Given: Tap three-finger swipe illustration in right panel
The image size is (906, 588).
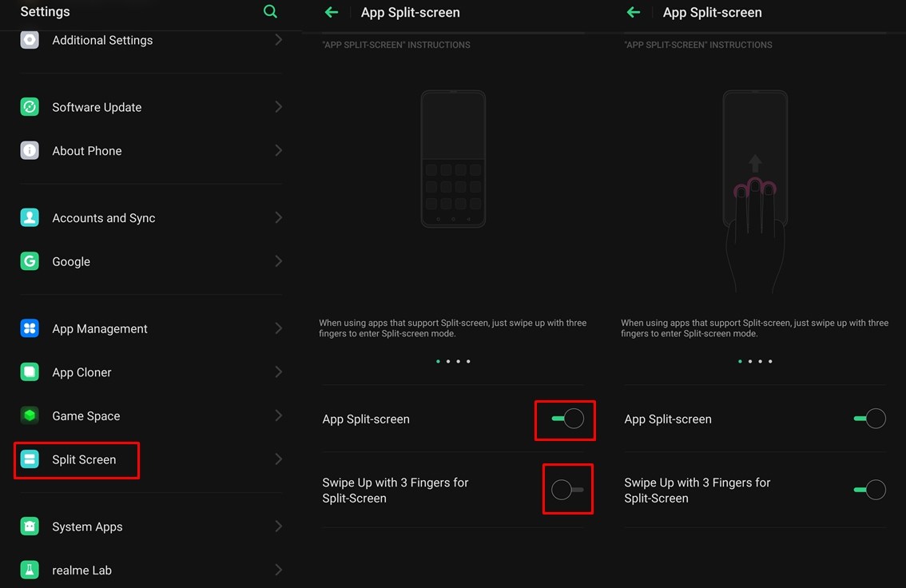Looking at the screenshot, I should [755, 191].
